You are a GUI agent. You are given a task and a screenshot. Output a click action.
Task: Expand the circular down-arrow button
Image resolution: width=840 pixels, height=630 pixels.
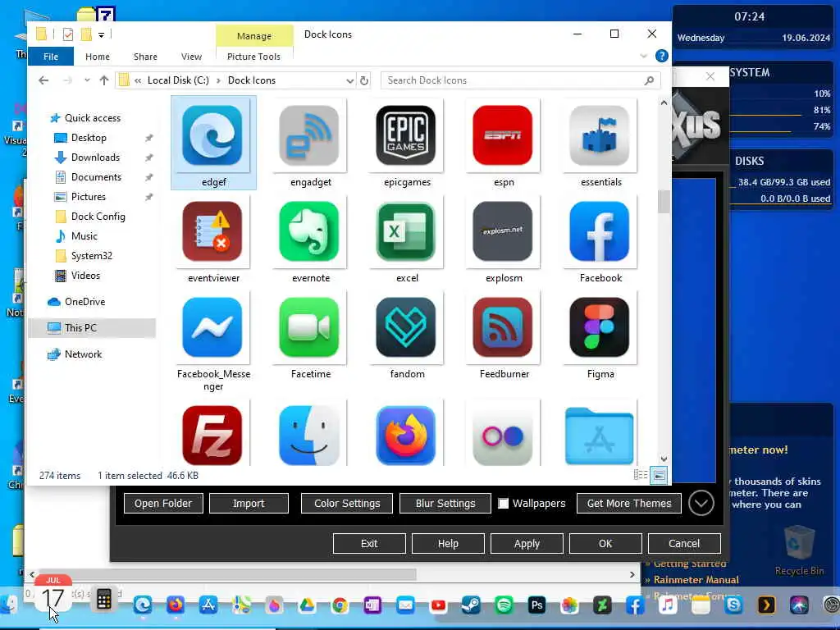[701, 503]
